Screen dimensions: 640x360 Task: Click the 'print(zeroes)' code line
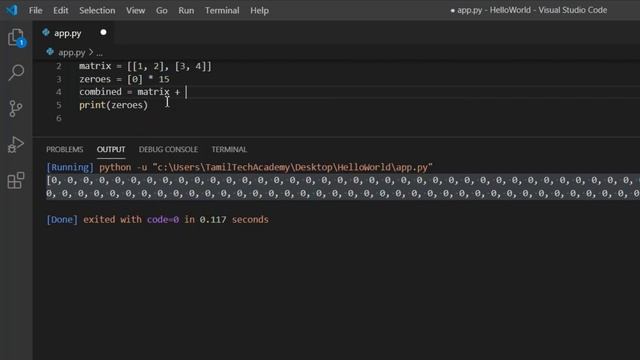click(x=113, y=105)
